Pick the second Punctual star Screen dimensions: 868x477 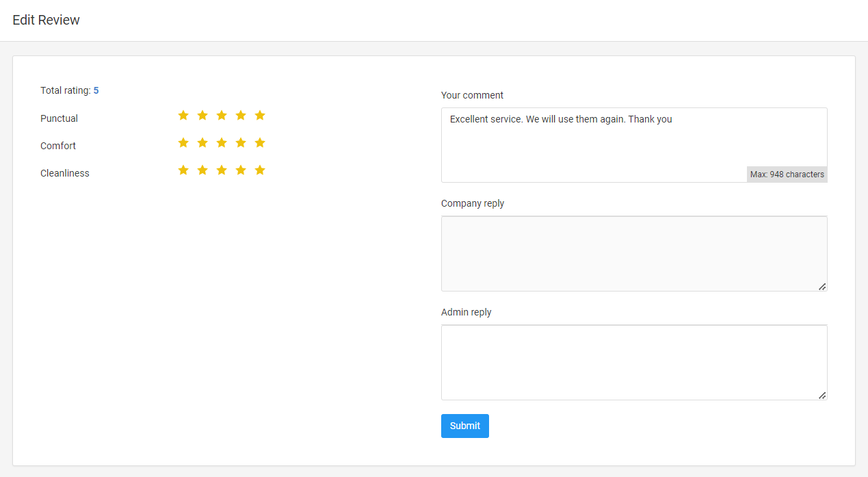202,116
